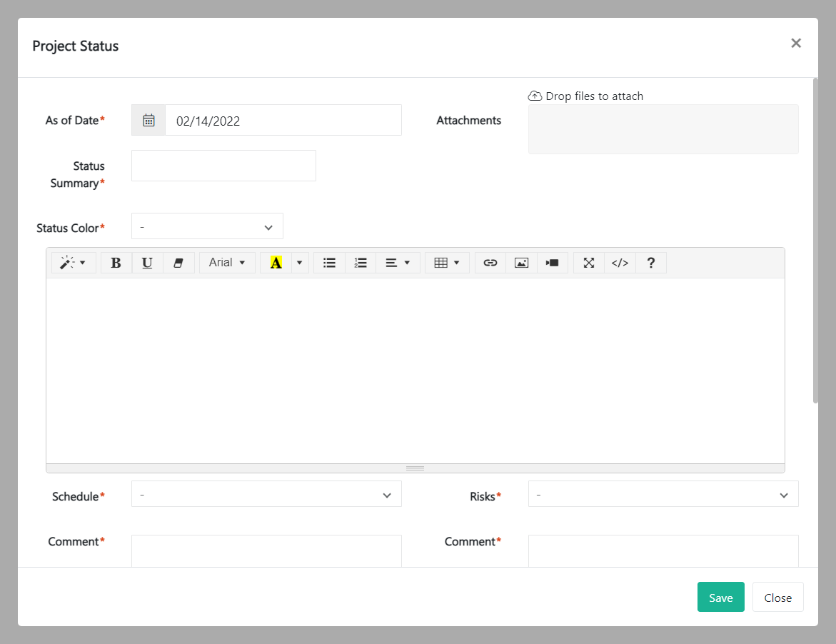The height and width of the screenshot is (644, 836).
Task: Save the project status
Action: [720, 597]
